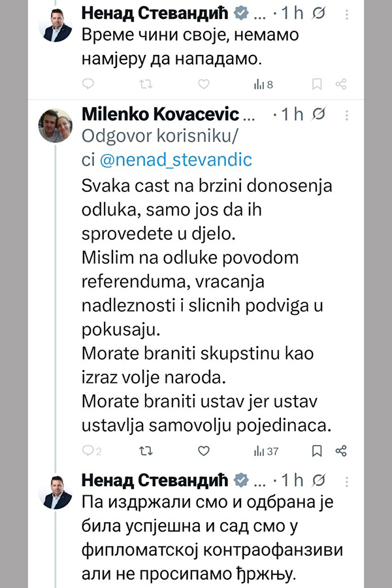View analytics showing 37 views
392x588 pixels.
[266, 451]
